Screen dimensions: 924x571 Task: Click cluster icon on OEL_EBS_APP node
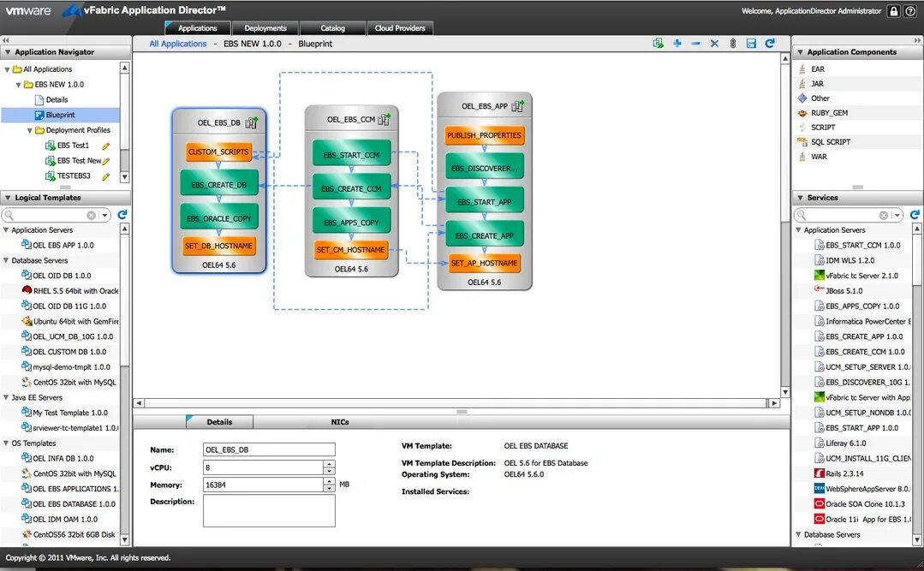point(517,105)
